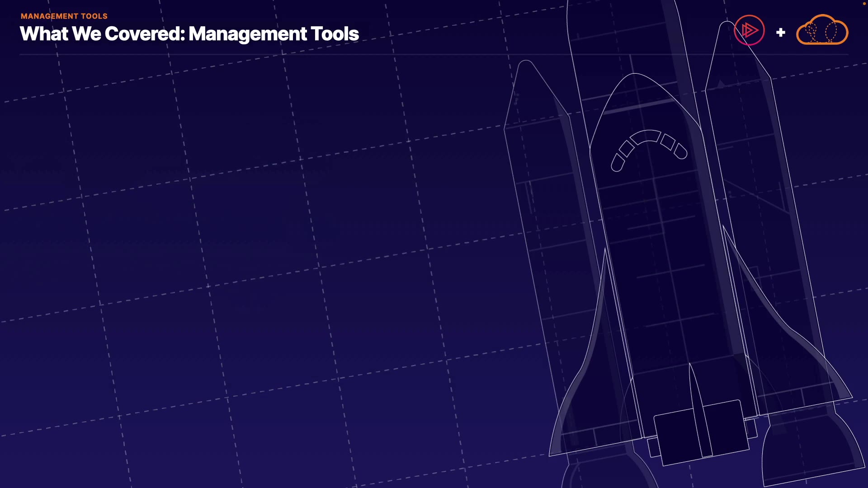Click the orange MANAGEMENT TOOLS section label
Image resolution: width=868 pixels, height=488 pixels.
pos(64,16)
